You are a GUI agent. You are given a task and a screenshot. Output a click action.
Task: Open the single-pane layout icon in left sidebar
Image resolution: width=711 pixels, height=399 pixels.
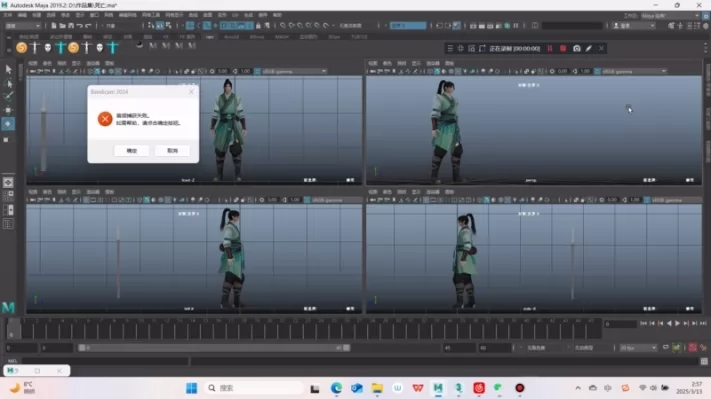[x=8, y=182]
